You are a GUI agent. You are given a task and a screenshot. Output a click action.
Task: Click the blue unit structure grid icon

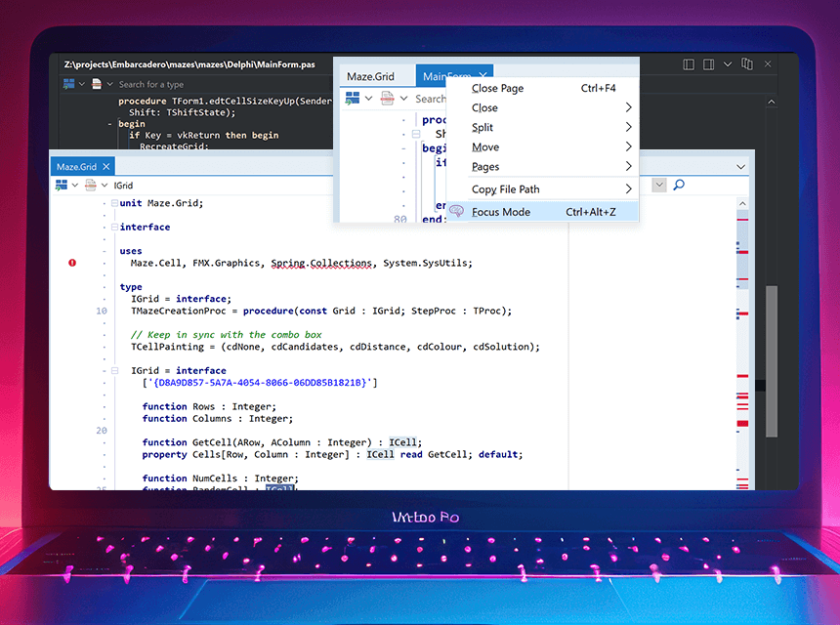pos(62,185)
